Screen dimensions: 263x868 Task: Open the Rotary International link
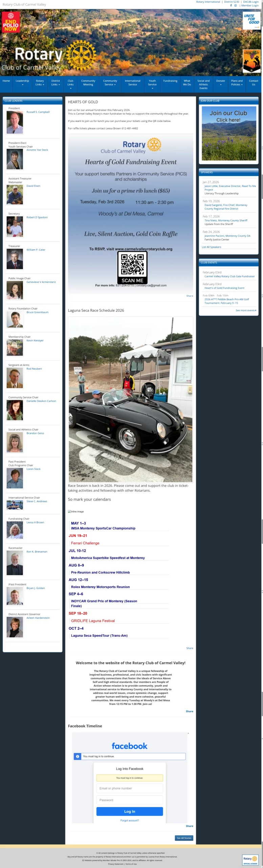coord(208,2)
